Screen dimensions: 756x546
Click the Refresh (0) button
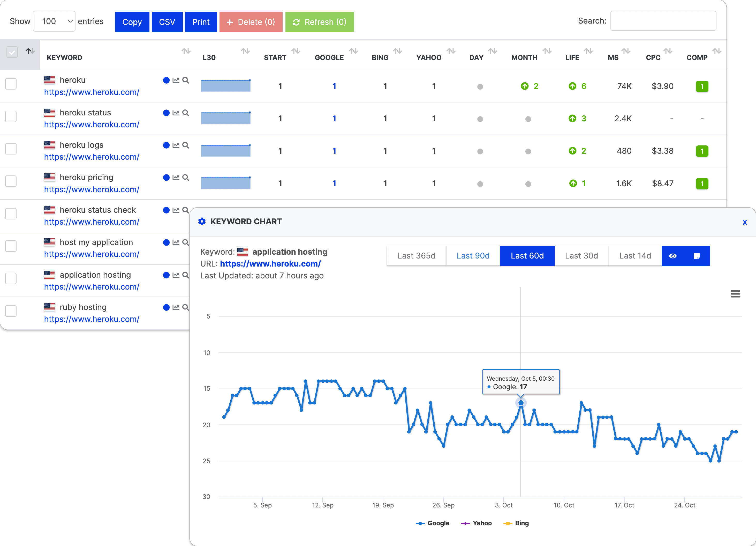point(320,22)
